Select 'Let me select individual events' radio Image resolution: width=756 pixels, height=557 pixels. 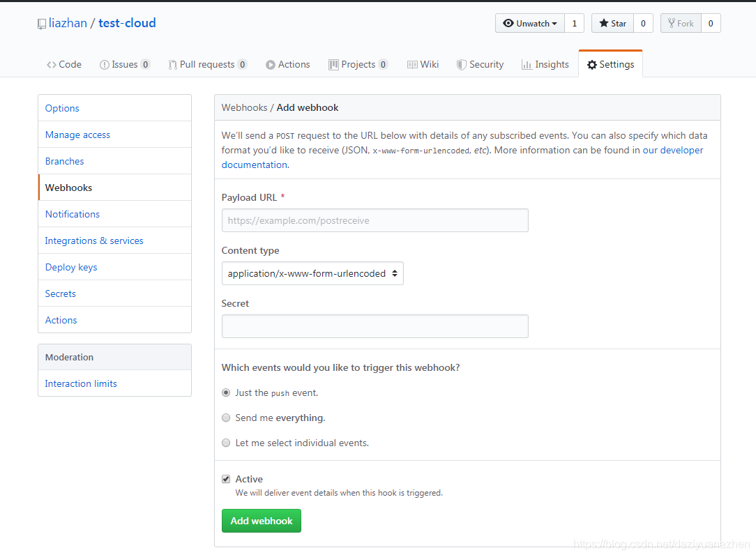226,443
